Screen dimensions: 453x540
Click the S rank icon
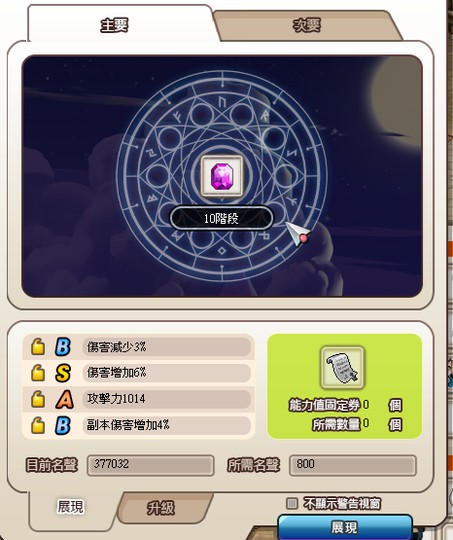coord(63,373)
